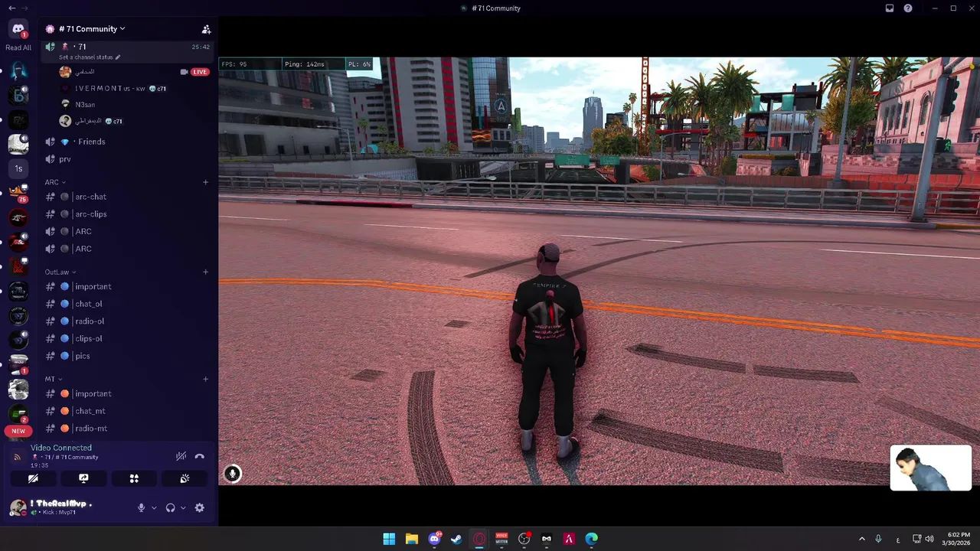
Task: Collapse the MT category
Action: tap(53, 379)
